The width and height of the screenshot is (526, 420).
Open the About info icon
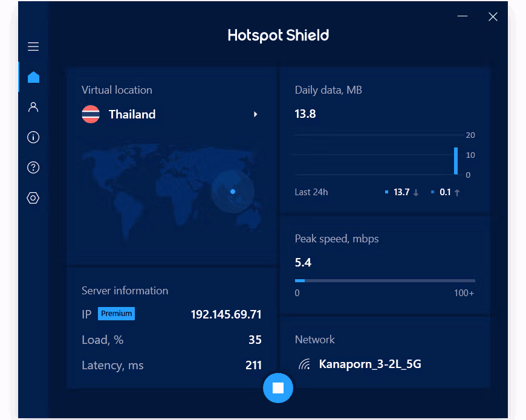[33, 137]
